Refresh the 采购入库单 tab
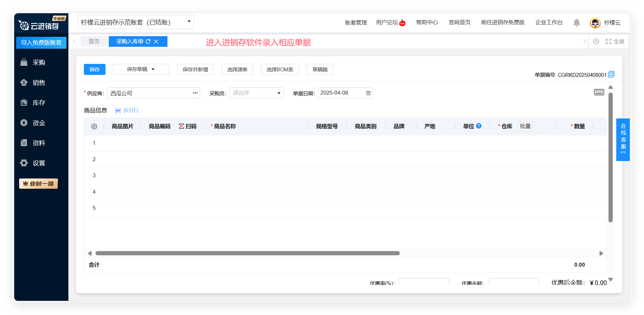The image size is (644, 315). click(148, 42)
